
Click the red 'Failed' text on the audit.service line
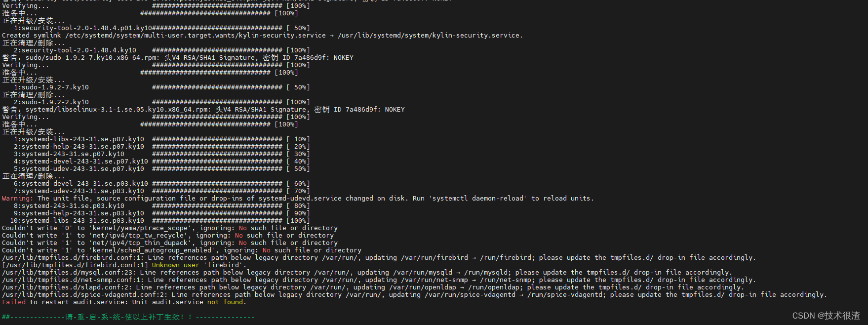click(x=14, y=302)
